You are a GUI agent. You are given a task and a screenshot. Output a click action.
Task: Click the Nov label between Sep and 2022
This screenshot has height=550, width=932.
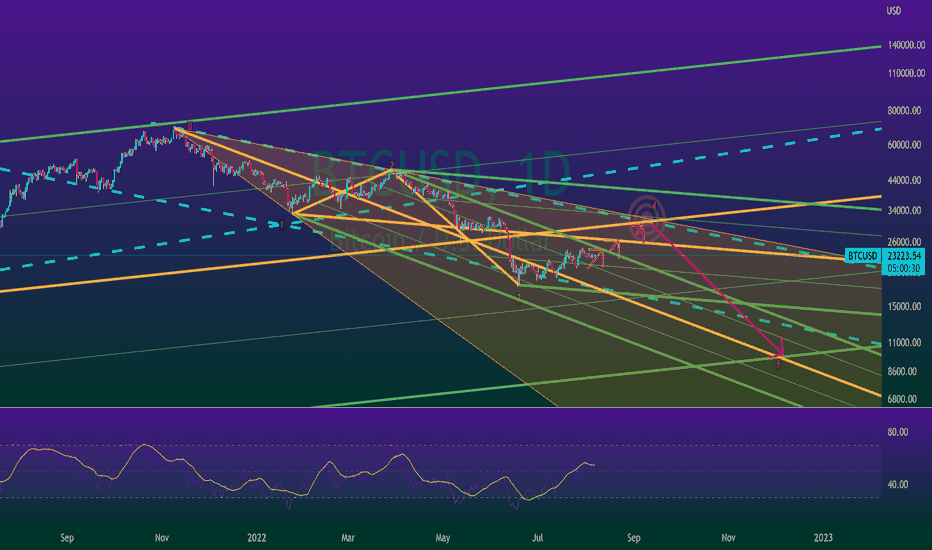[162, 538]
